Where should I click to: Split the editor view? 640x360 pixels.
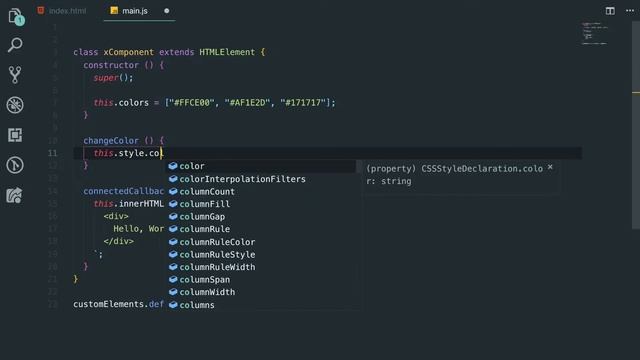610,11
